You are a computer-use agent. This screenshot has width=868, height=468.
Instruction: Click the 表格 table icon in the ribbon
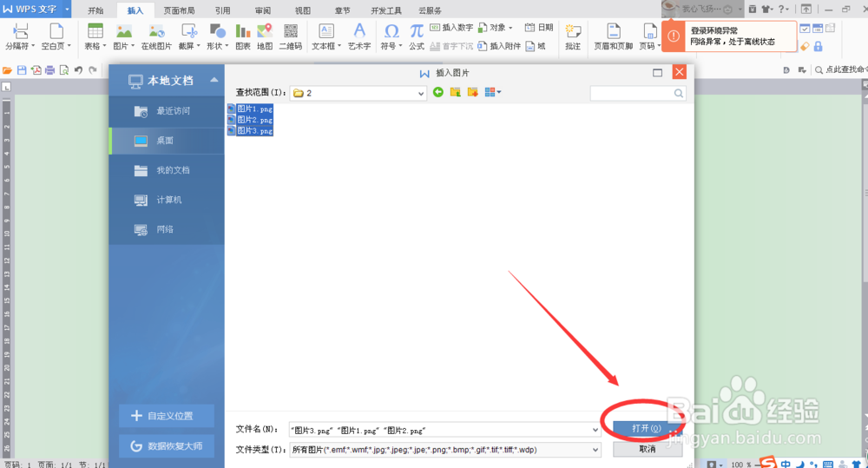click(95, 31)
